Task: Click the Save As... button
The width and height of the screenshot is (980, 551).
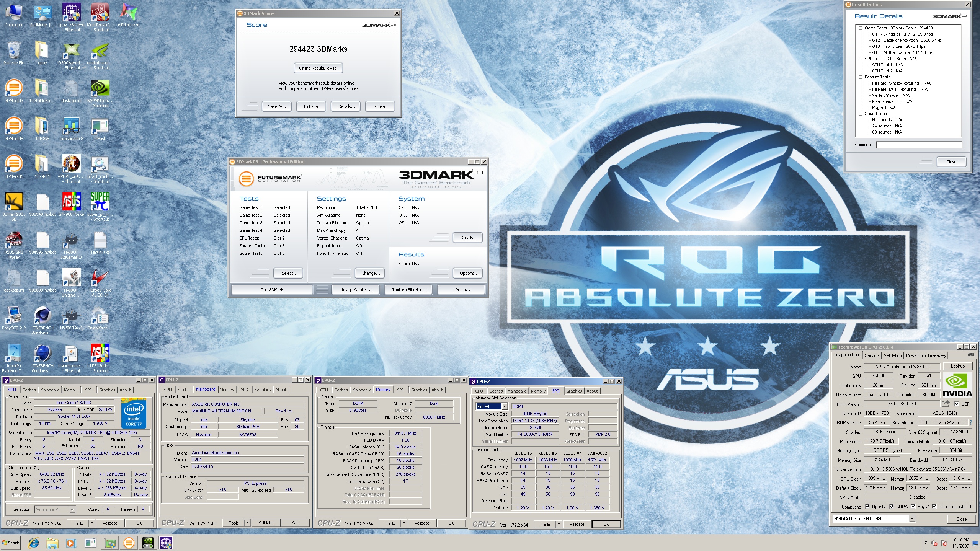Action: click(277, 106)
